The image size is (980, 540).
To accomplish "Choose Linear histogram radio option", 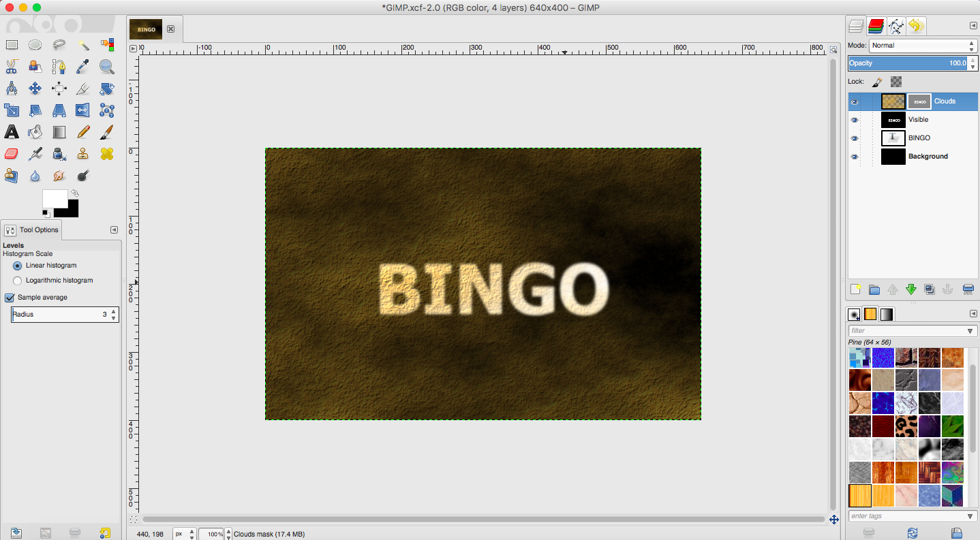I will (18, 266).
